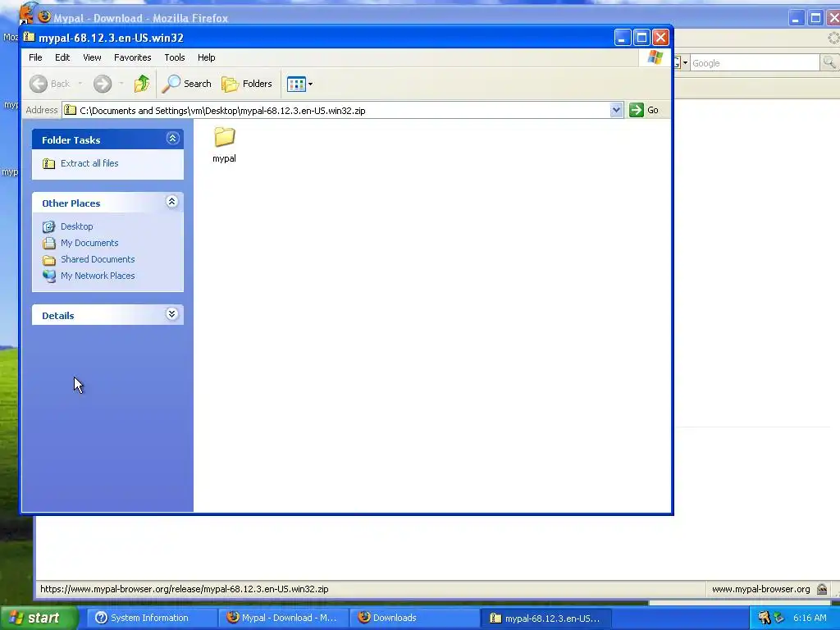Click the Forward button dropdown arrow
Viewport: 840px width, 630px height.
(121, 84)
